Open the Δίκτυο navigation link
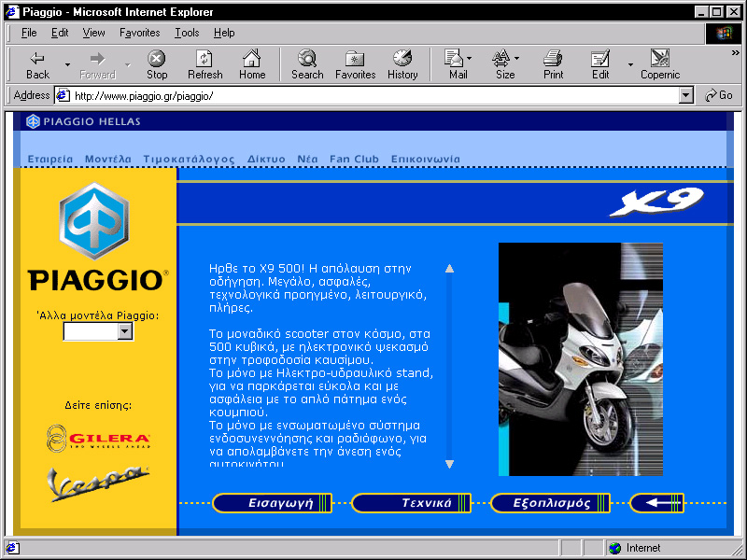The height and width of the screenshot is (560, 747). [266, 159]
